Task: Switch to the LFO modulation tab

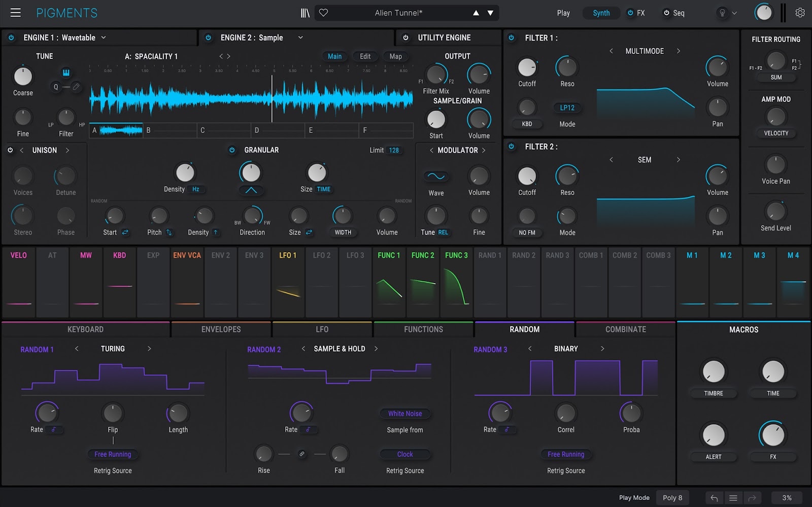Action: coord(322,329)
